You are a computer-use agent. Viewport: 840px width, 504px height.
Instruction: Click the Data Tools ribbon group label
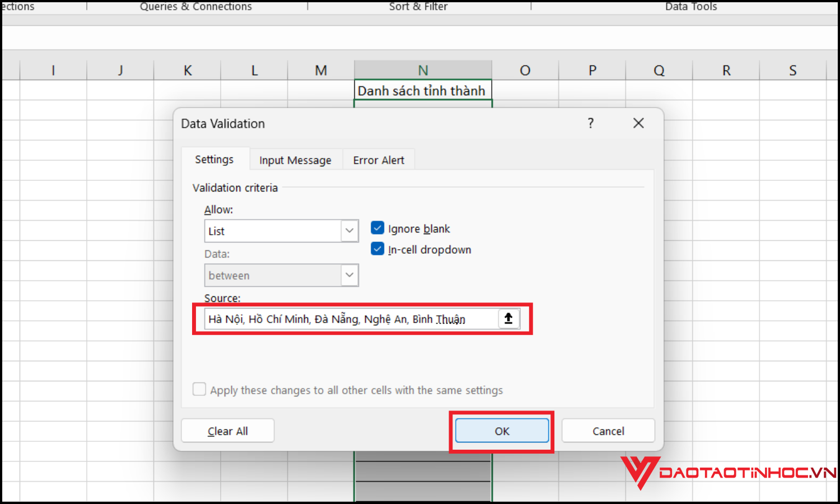click(690, 7)
